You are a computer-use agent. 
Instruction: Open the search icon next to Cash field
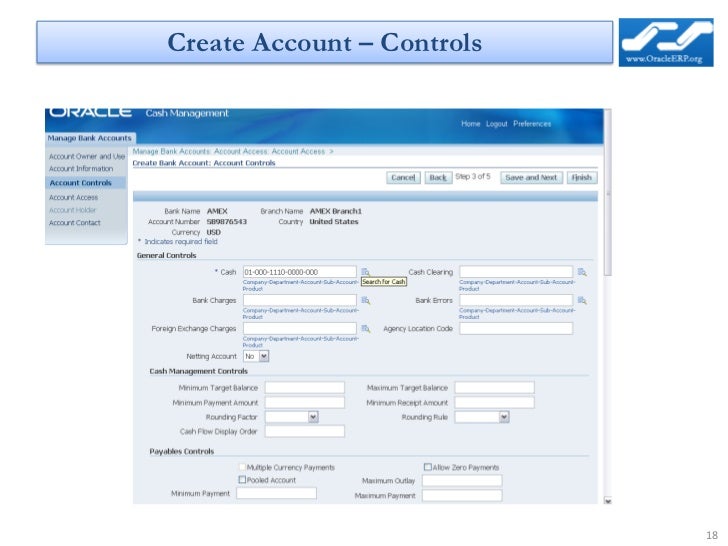point(365,272)
